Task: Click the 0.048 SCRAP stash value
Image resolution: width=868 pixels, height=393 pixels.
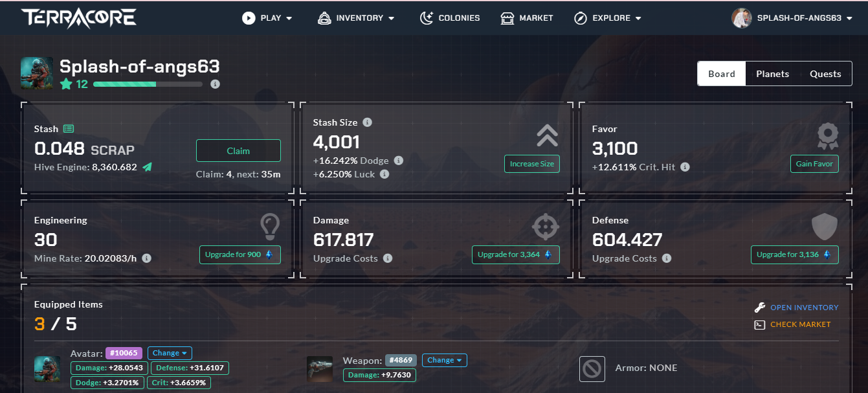Action: (x=84, y=150)
